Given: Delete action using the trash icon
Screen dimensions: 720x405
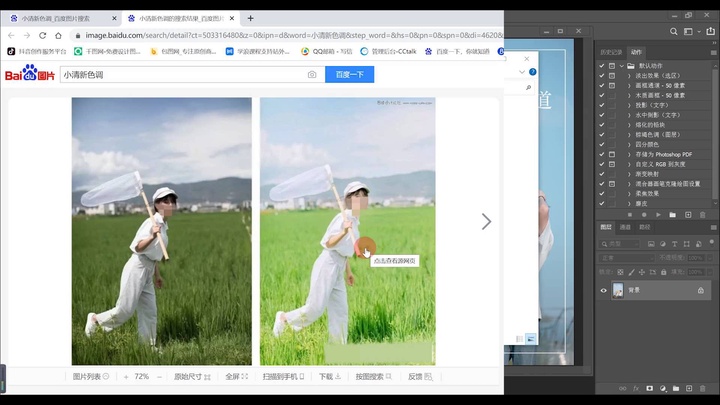Looking at the screenshot, I should pyautogui.click(x=702, y=215).
